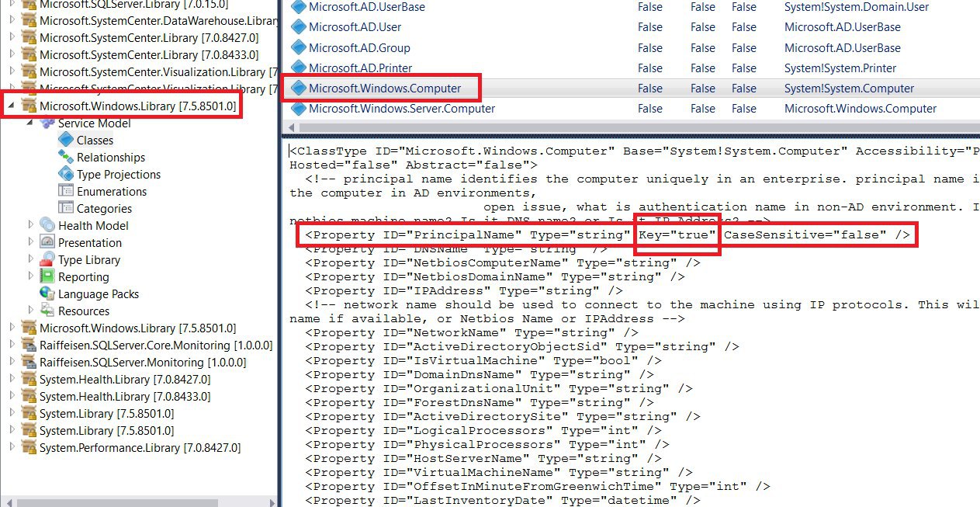Click the Service Model icon
Viewport: 980px width, 507px height.
coord(47,123)
